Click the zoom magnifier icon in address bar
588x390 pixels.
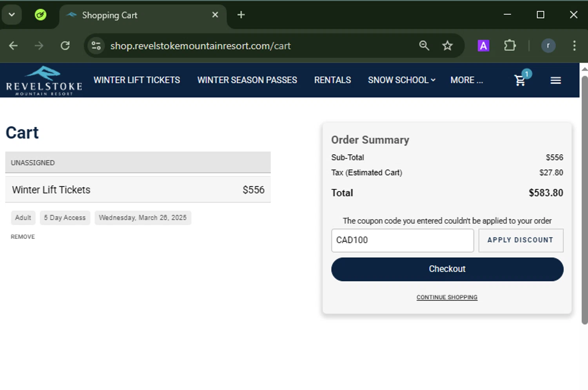pyautogui.click(x=424, y=45)
